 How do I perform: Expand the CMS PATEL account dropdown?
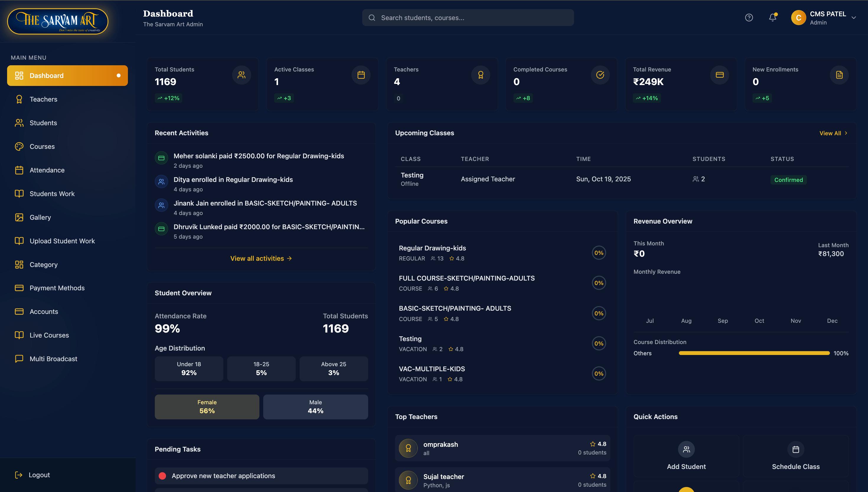[x=854, y=18]
